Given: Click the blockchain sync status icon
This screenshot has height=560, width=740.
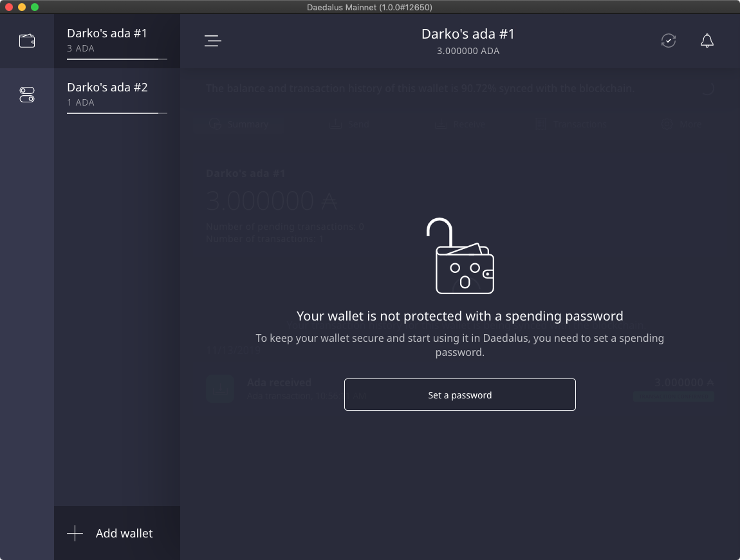Looking at the screenshot, I should [669, 41].
